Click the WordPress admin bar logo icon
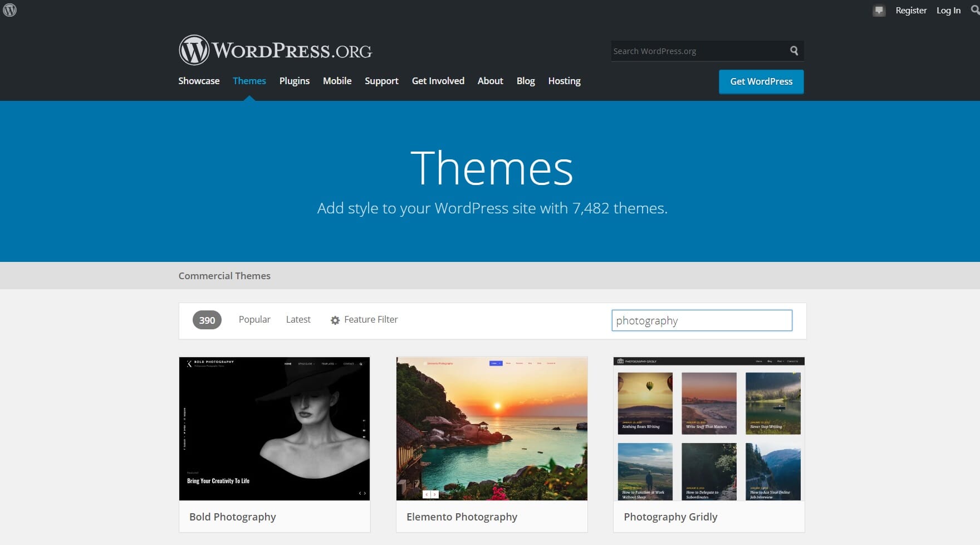Viewport: 980px width, 545px height. click(9, 10)
